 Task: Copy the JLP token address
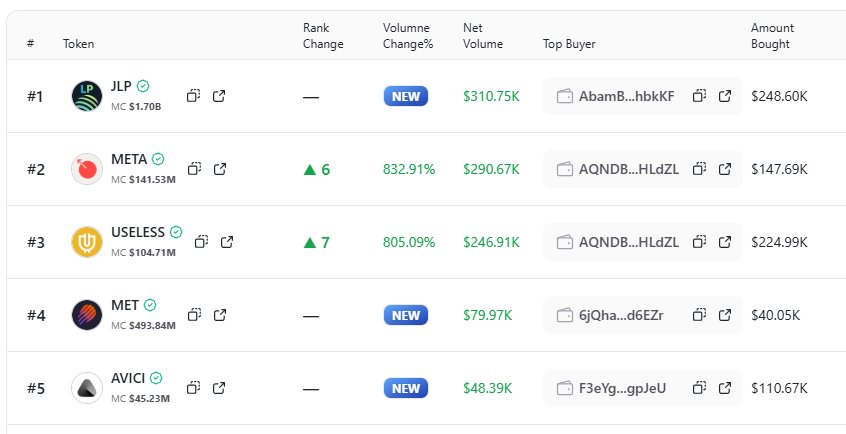coord(194,96)
